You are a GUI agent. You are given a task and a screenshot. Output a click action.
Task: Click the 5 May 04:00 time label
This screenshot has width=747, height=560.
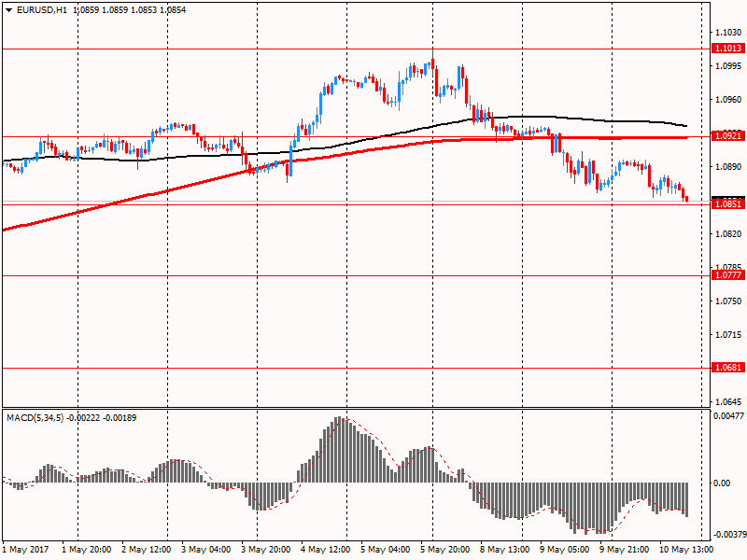385,550
